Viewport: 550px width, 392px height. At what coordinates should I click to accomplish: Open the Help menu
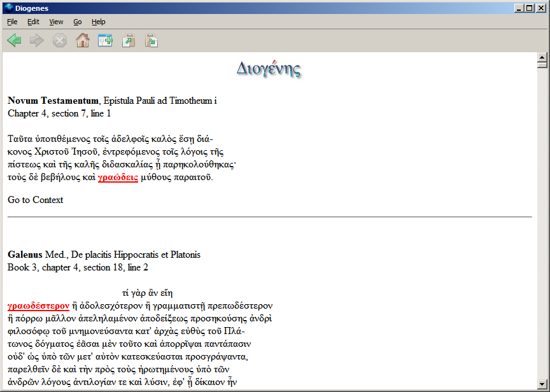(98, 22)
